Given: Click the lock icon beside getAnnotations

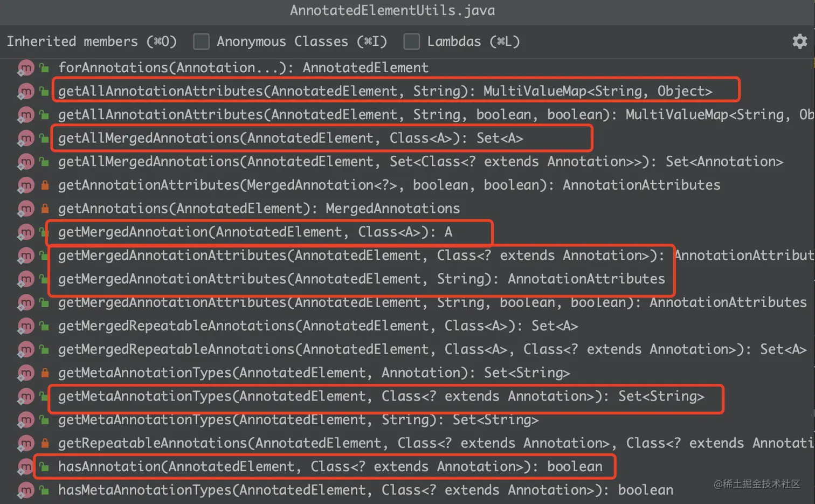Looking at the screenshot, I should pyautogui.click(x=45, y=209).
